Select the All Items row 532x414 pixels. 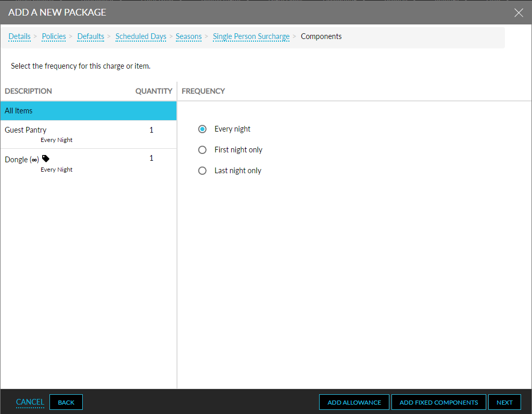88,111
